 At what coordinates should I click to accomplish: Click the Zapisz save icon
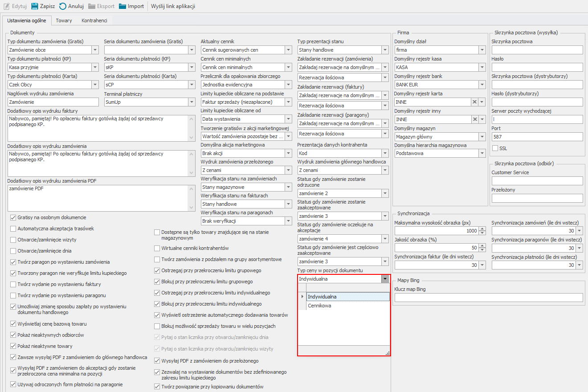pos(35,6)
